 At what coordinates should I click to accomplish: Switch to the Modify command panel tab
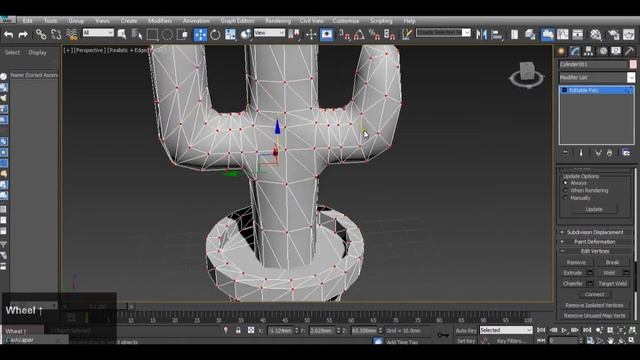click(x=575, y=51)
